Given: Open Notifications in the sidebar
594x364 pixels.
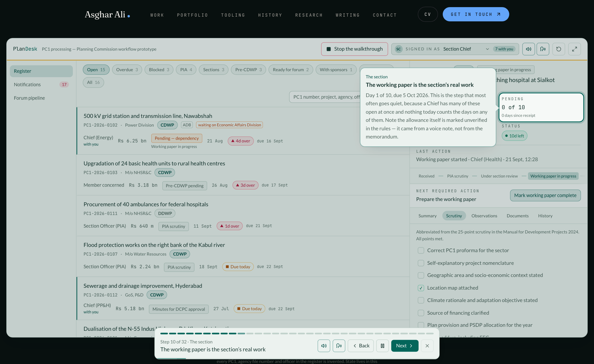Looking at the screenshot, I should [41, 84].
